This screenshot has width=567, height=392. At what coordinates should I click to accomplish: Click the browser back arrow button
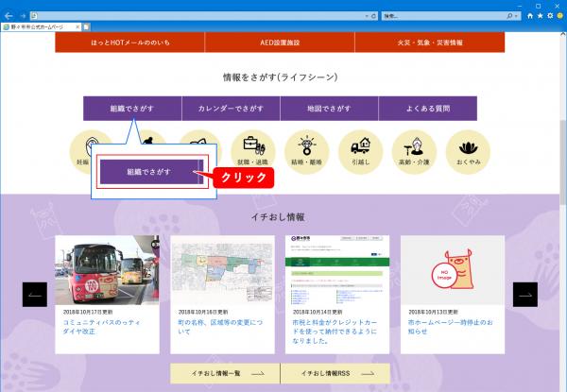(x=9, y=16)
